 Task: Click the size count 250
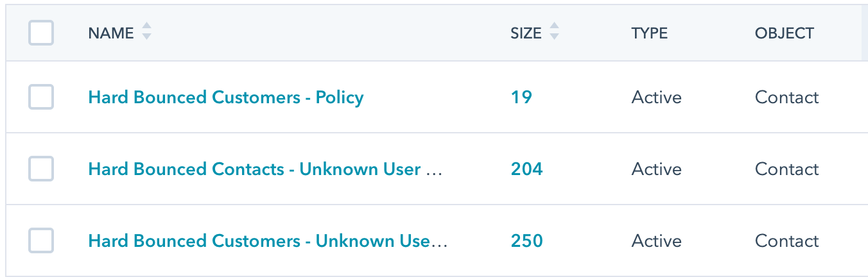coord(526,241)
